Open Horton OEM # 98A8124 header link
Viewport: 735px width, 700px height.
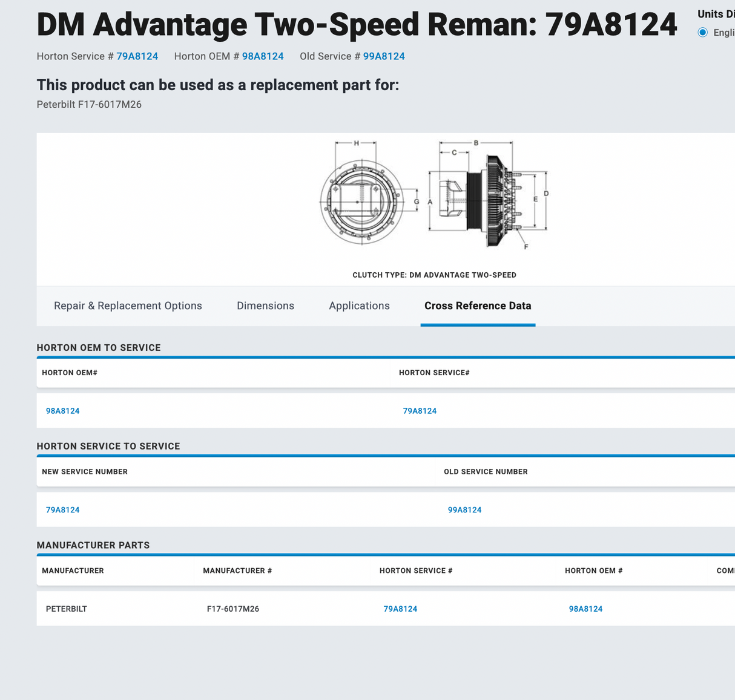(x=263, y=56)
